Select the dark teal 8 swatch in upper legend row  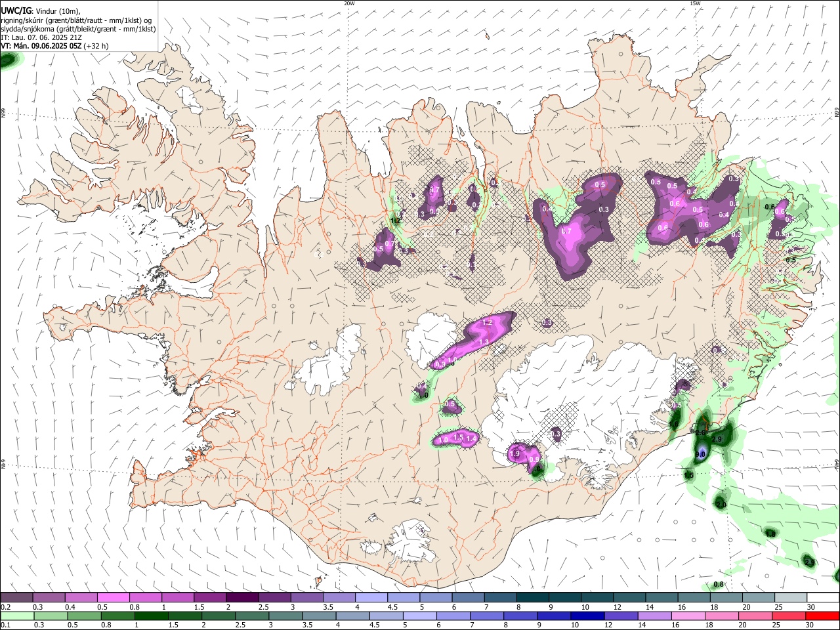point(533,598)
